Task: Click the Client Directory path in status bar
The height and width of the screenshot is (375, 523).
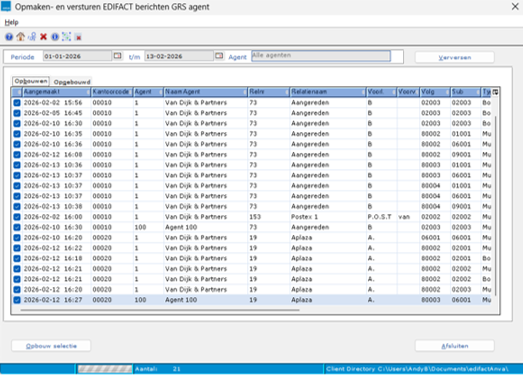Action: click(x=417, y=369)
